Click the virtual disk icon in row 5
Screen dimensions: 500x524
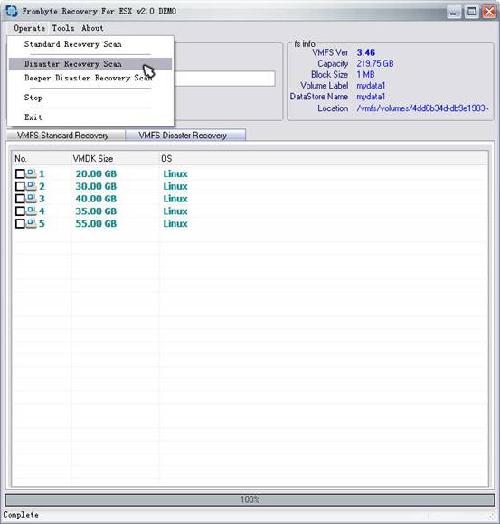[31, 224]
